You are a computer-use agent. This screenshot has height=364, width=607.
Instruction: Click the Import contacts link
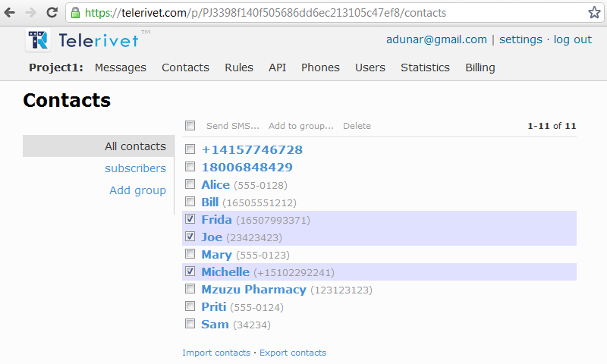click(216, 353)
